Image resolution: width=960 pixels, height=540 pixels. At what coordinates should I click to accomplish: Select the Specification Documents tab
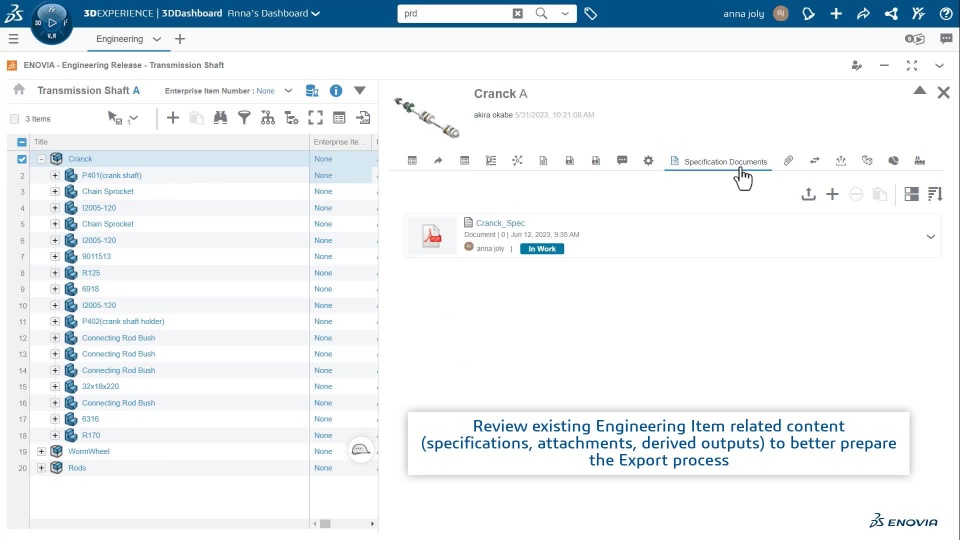tap(718, 161)
